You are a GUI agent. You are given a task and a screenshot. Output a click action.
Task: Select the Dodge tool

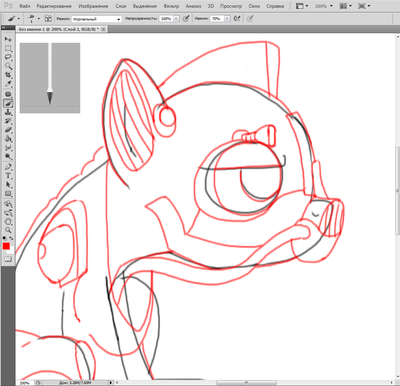coord(8,157)
